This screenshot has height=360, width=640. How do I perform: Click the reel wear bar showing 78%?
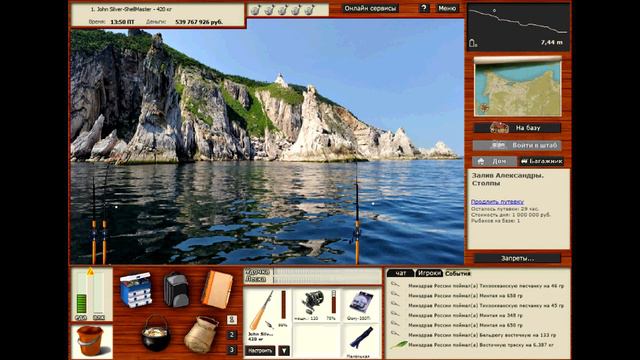pos(333,302)
